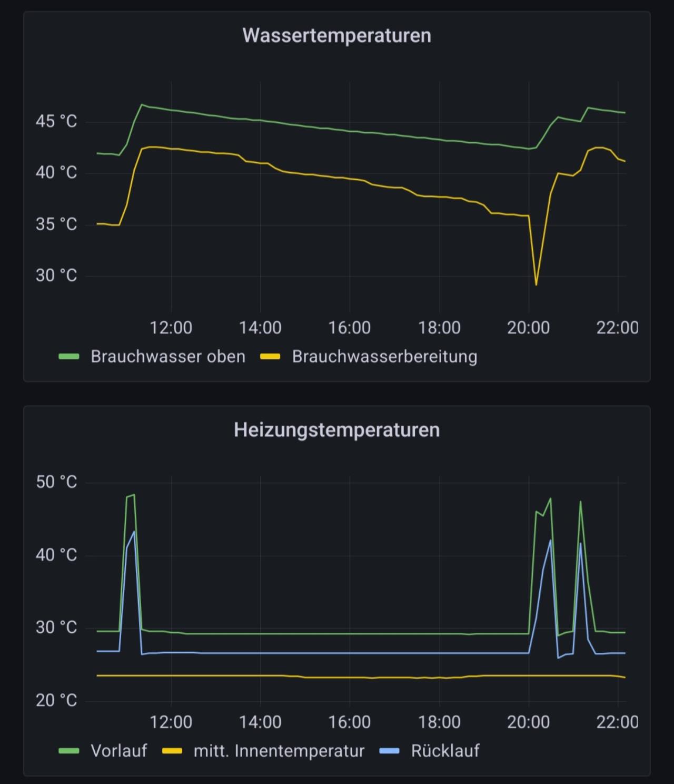Click 45 °C label on Wassertemperaturen axis
This screenshot has width=674, height=784.
click(56, 122)
